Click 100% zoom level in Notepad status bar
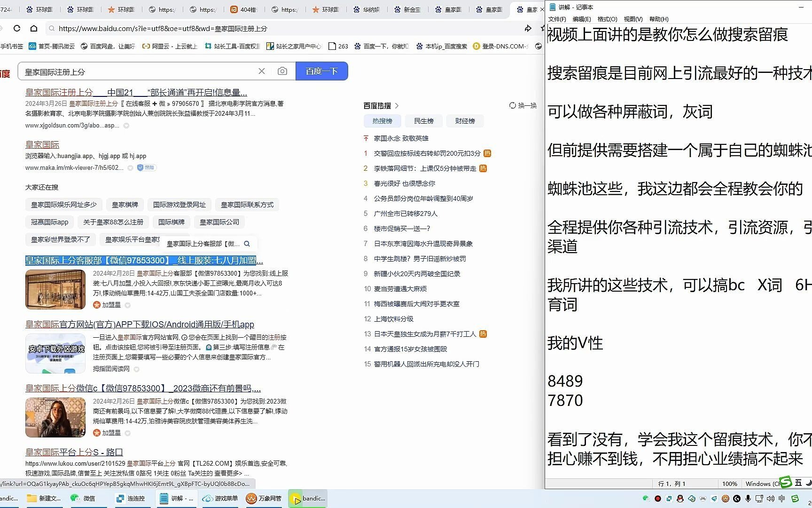Image resolution: width=812 pixels, height=508 pixels. pyautogui.click(x=729, y=484)
